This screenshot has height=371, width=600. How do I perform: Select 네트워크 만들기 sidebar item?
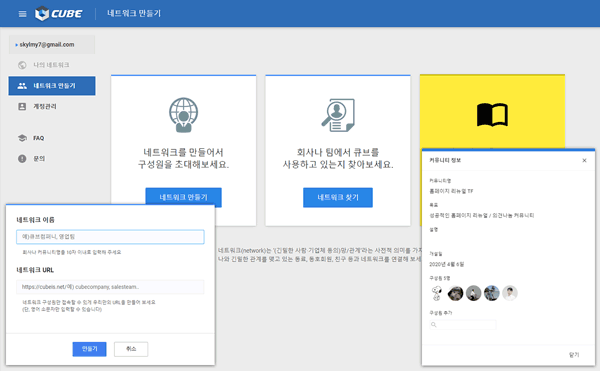(x=52, y=86)
